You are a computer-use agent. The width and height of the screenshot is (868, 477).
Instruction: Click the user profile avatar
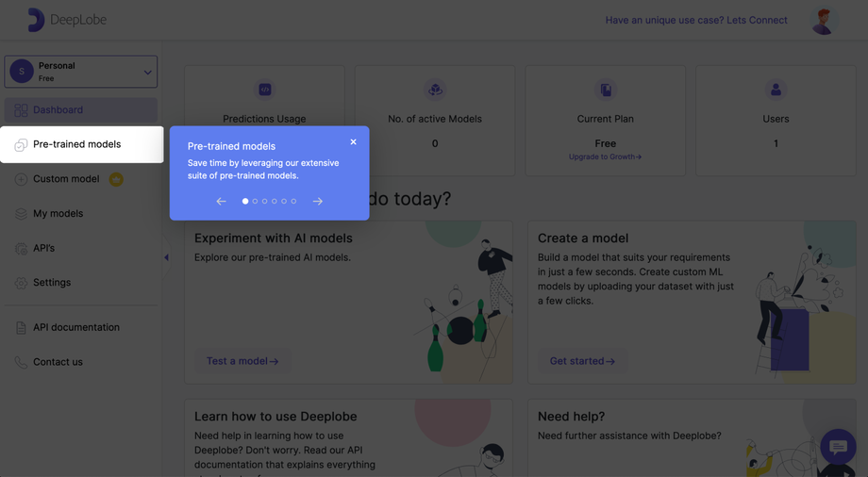click(824, 20)
